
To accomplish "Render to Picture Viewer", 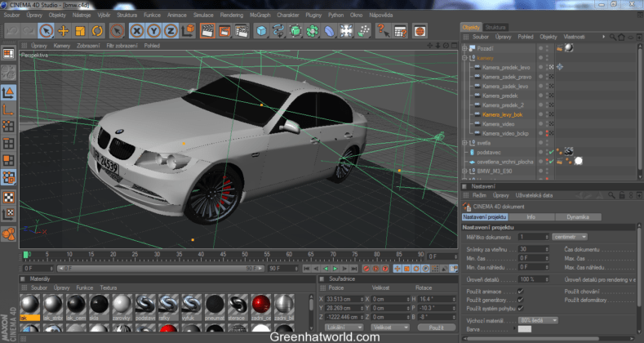I will 224,31.
